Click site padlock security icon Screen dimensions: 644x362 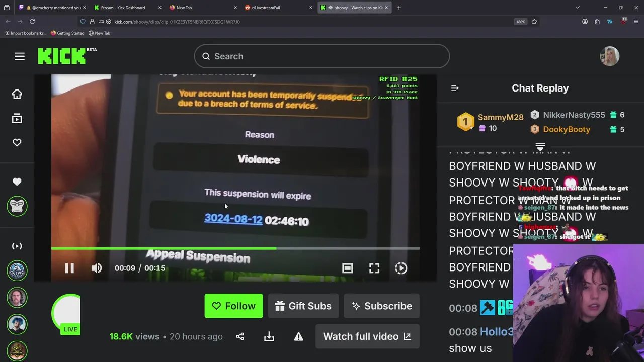click(x=92, y=22)
